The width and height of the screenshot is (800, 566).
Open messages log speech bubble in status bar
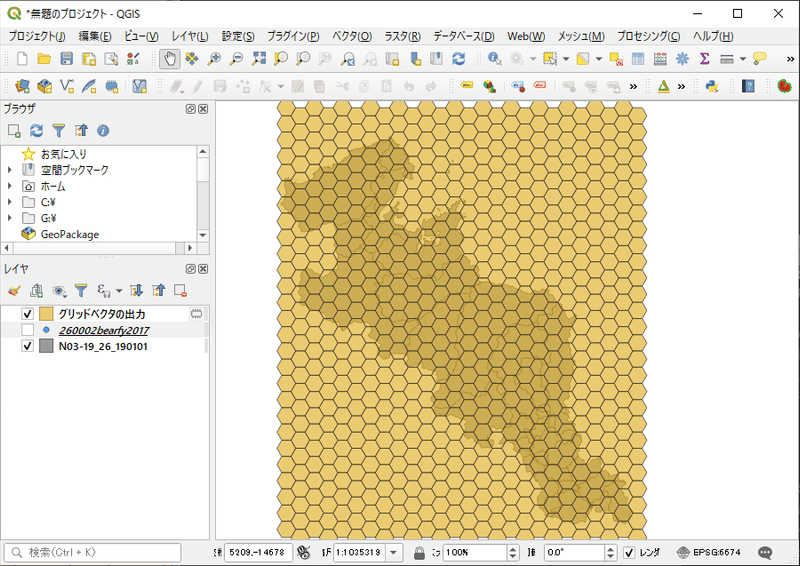point(765,552)
